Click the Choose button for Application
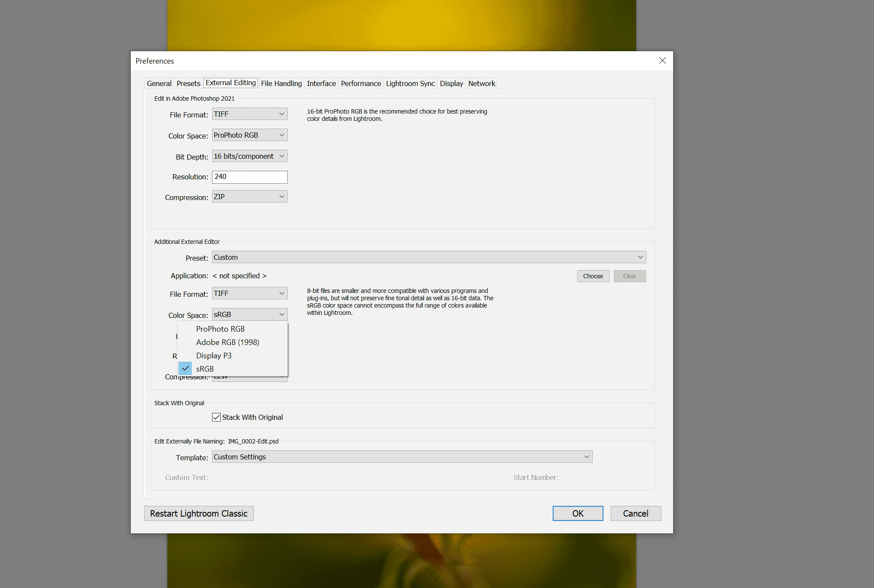This screenshot has width=874, height=588. pos(593,276)
